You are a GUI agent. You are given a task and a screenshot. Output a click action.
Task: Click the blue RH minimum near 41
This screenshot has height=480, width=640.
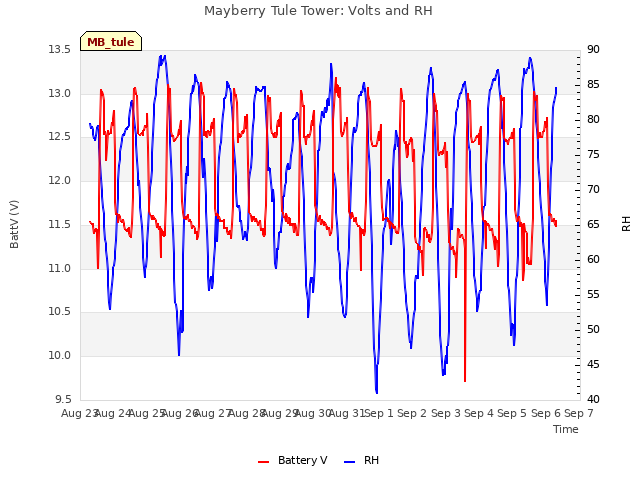(x=376, y=392)
